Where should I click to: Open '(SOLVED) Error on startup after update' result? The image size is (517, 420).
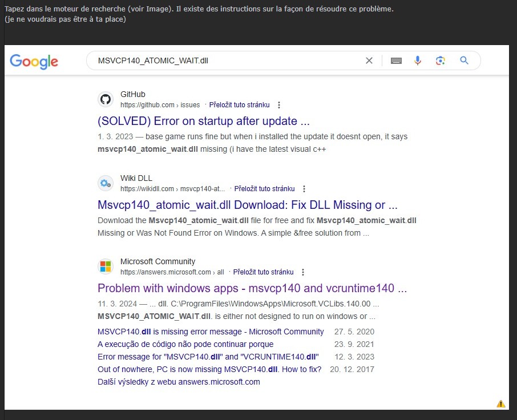204,121
